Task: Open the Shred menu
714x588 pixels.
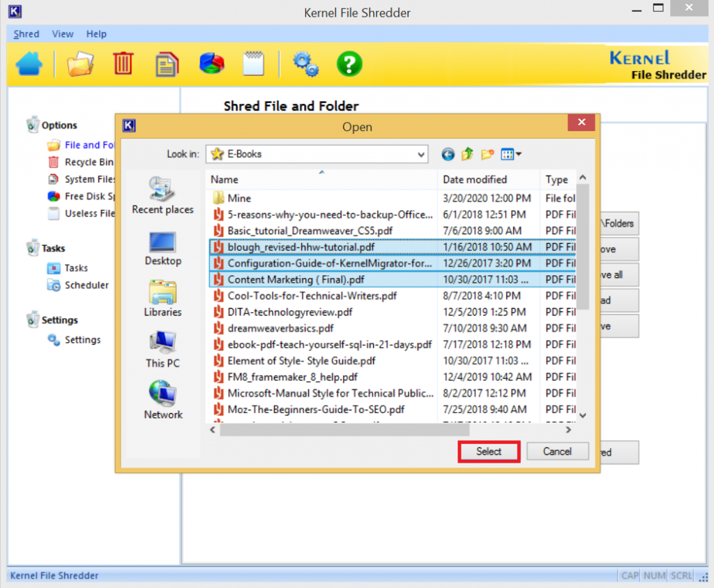Action: coord(26,33)
